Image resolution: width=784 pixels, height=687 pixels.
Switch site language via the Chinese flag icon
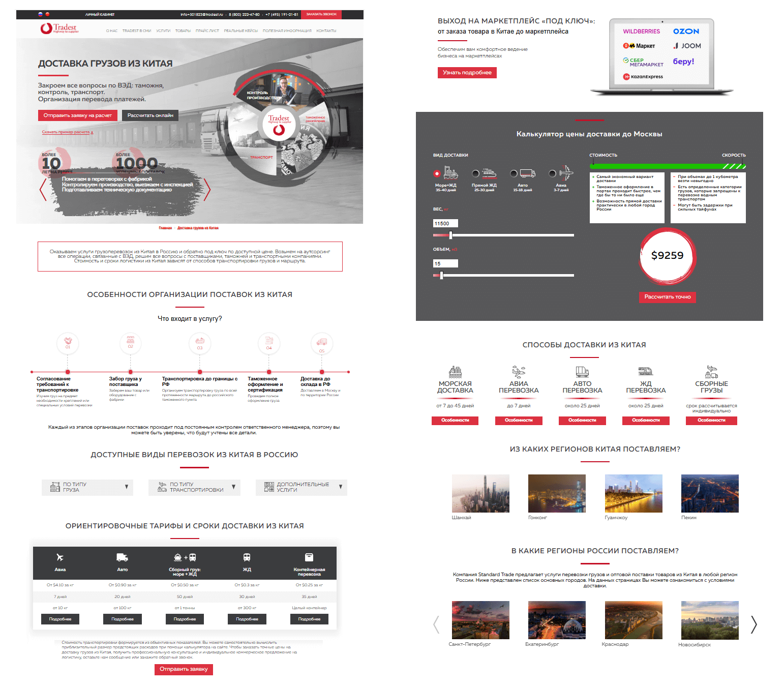[x=47, y=14]
